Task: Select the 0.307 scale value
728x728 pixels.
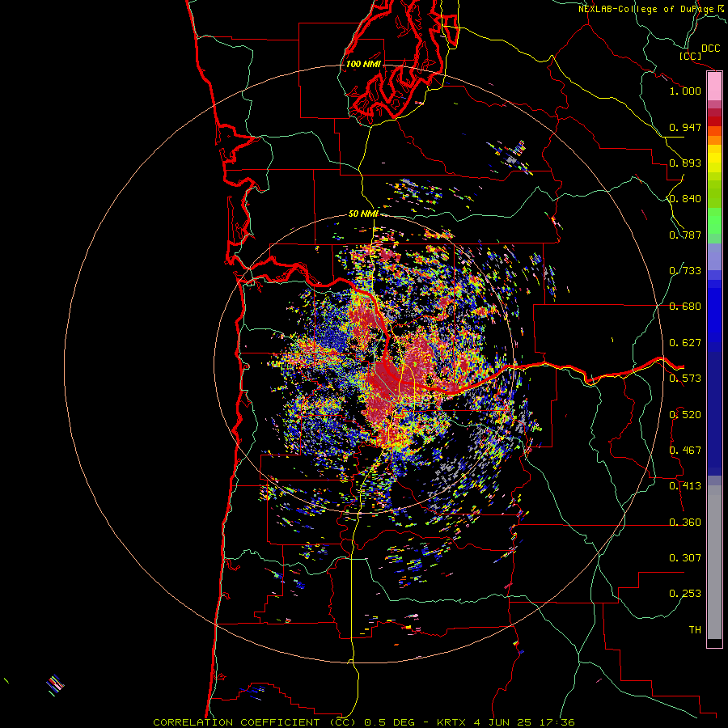Action: 685,558
